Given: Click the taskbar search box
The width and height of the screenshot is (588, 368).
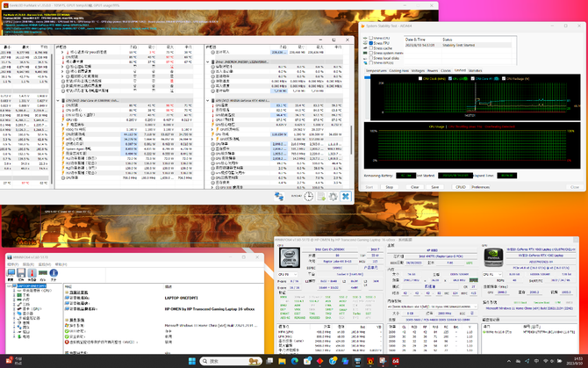Looking at the screenshot, I should [x=231, y=361].
